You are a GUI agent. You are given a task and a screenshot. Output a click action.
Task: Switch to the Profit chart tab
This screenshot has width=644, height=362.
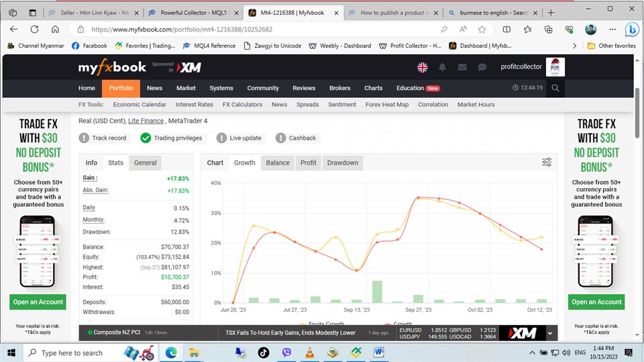point(308,163)
